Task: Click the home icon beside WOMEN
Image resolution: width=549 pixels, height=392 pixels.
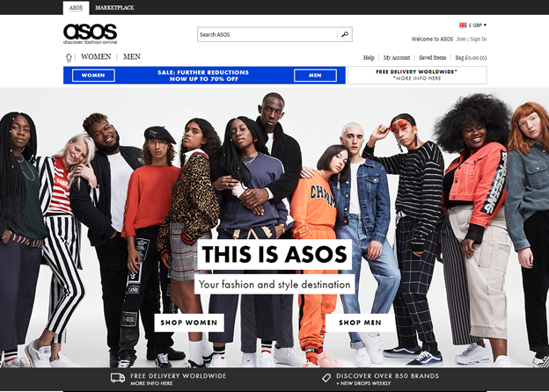Action: click(x=69, y=57)
